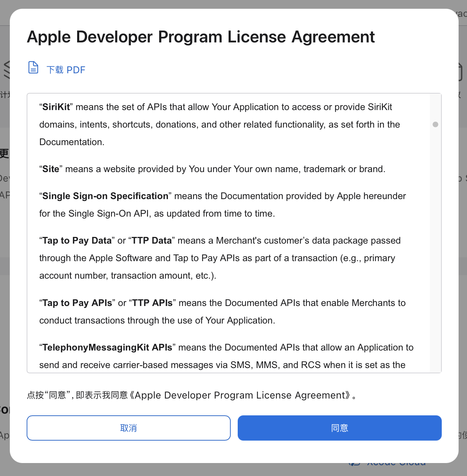Image resolution: width=467 pixels, height=476 pixels.
Task: Click the word Documentation. ending the SiriKit paragraph
Action: (x=72, y=142)
